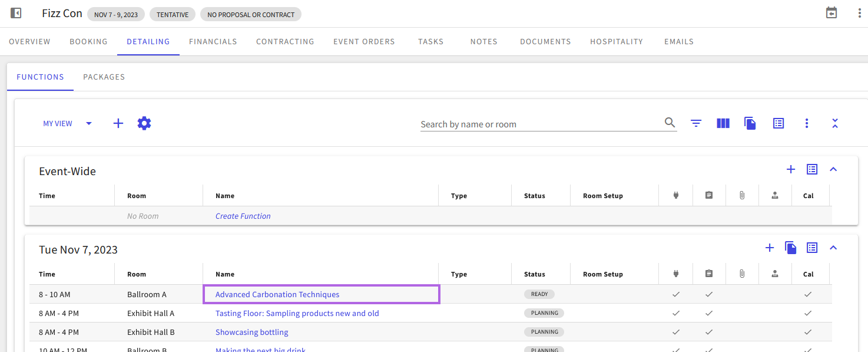The height and width of the screenshot is (352, 868).
Task: Click the Cal checkmark in Advanced Carbonation row
Action: tap(808, 294)
